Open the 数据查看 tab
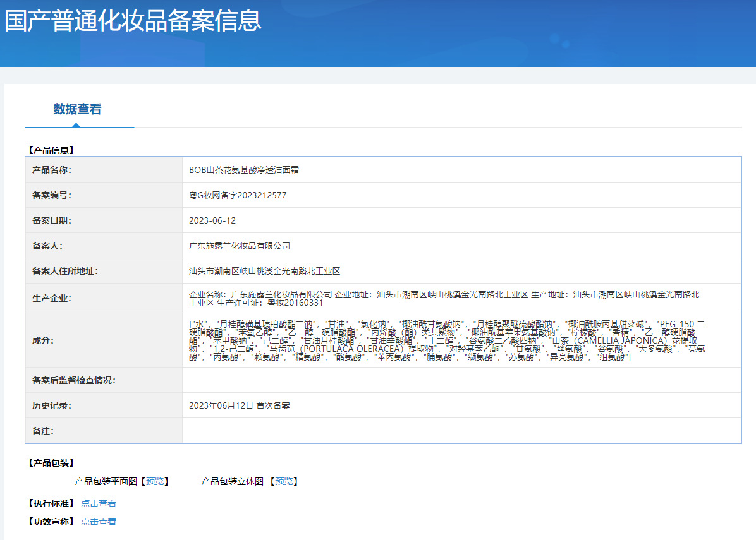The height and width of the screenshot is (540, 756). pos(77,109)
